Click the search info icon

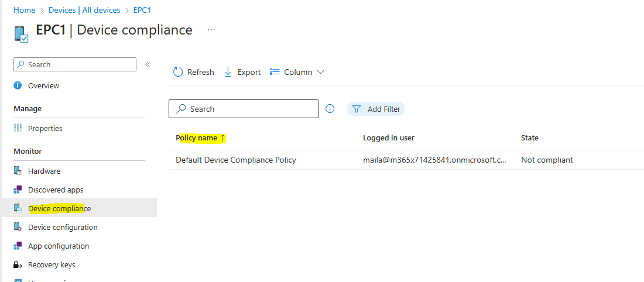(x=330, y=109)
